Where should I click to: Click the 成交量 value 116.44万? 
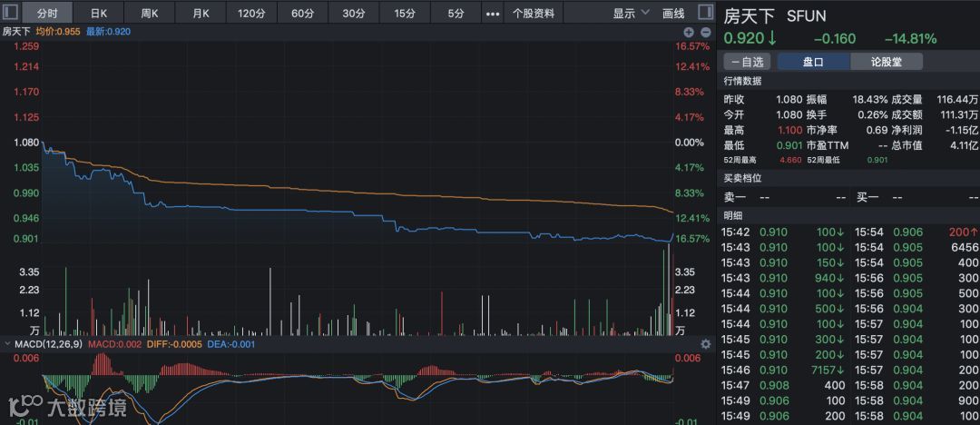tap(957, 100)
